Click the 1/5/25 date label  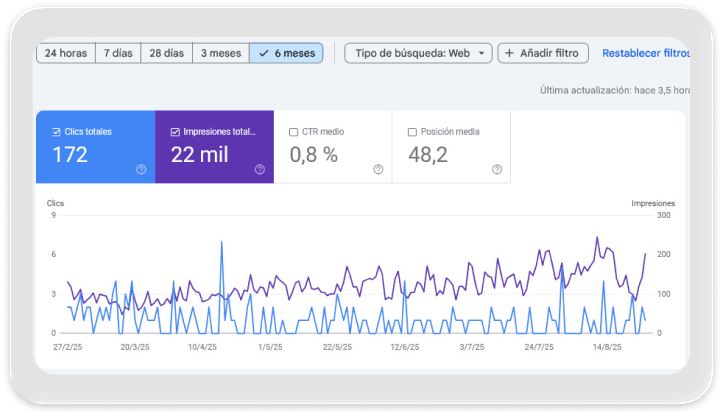[x=270, y=347]
